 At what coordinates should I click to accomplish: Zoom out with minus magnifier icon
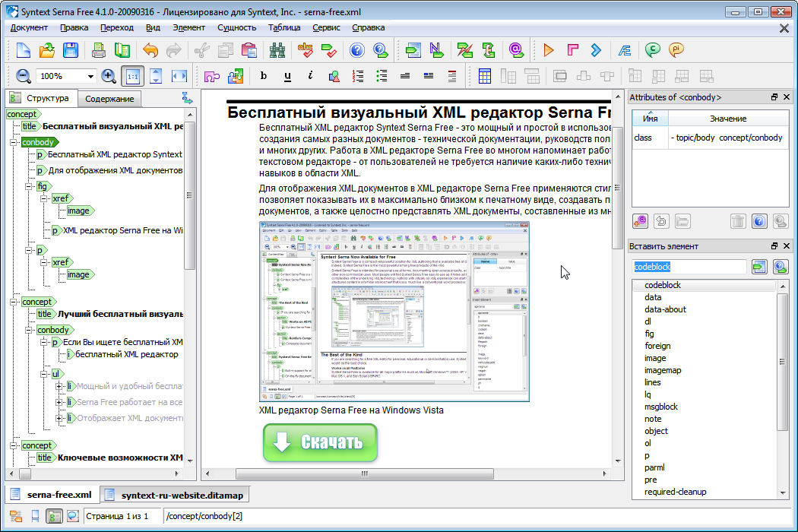click(x=24, y=76)
